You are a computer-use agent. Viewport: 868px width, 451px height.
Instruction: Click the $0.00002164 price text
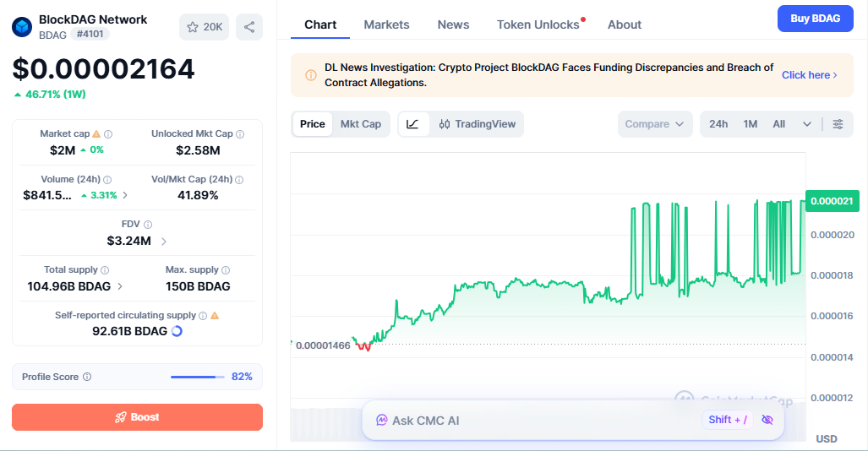tap(103, 69)
